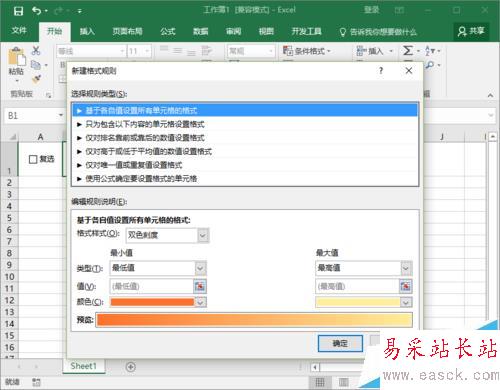Expand the formula bar with the chevron
The height and width of the screenshot is (390, 500).
coord(491,116)
